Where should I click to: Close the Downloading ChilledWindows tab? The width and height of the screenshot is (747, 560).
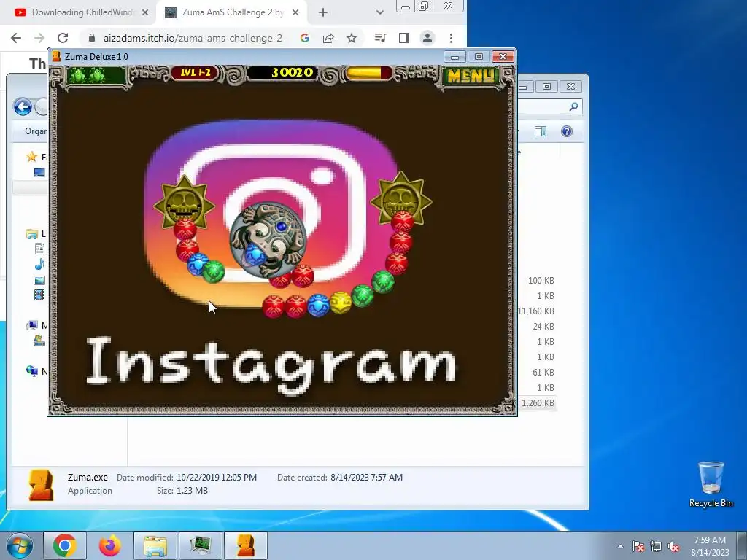tap(145, 12)
